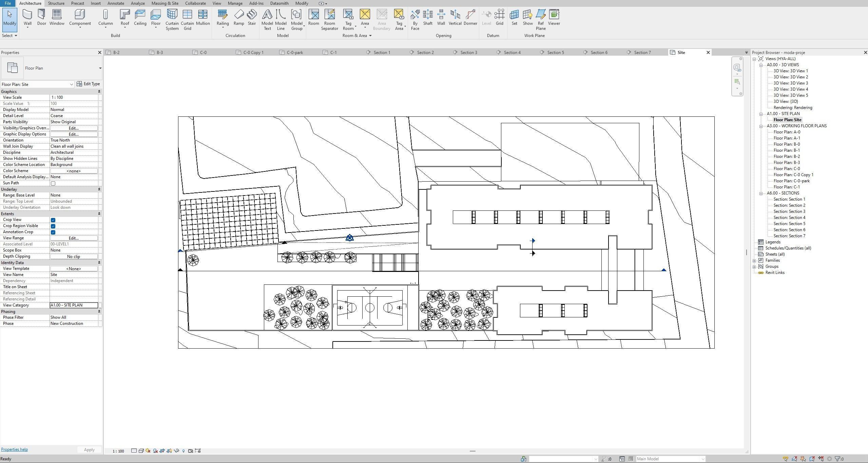Open the Ref Plane tool

click(540, 19)
